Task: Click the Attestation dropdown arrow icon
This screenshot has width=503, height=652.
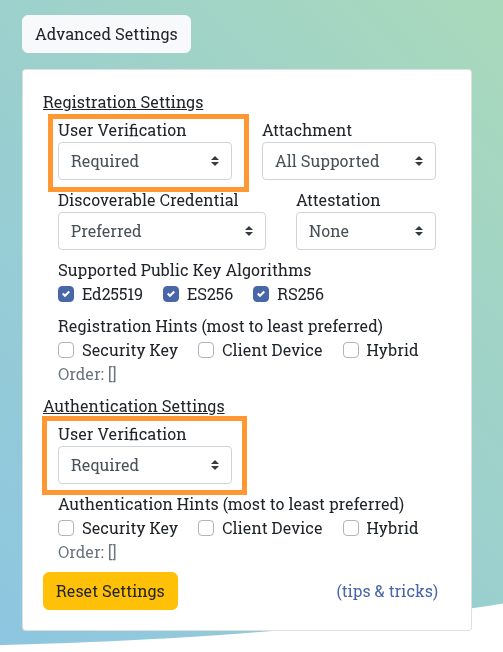Action: 419,231
